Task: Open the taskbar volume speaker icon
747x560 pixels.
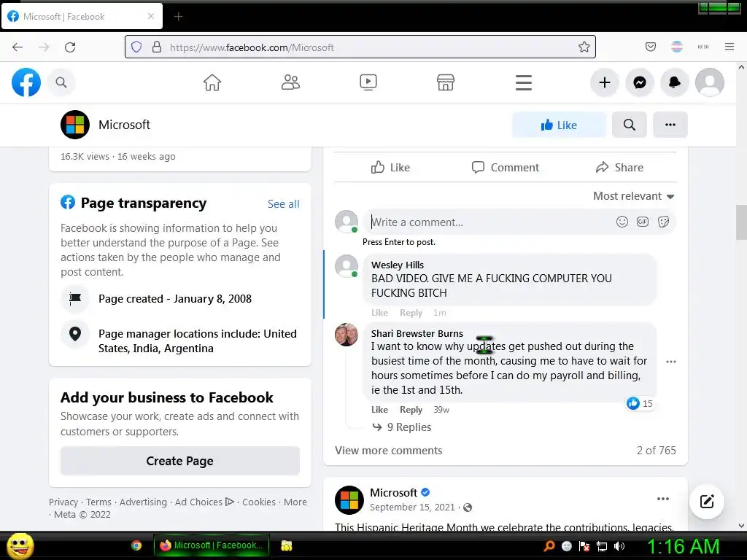Action: (619, 546)
